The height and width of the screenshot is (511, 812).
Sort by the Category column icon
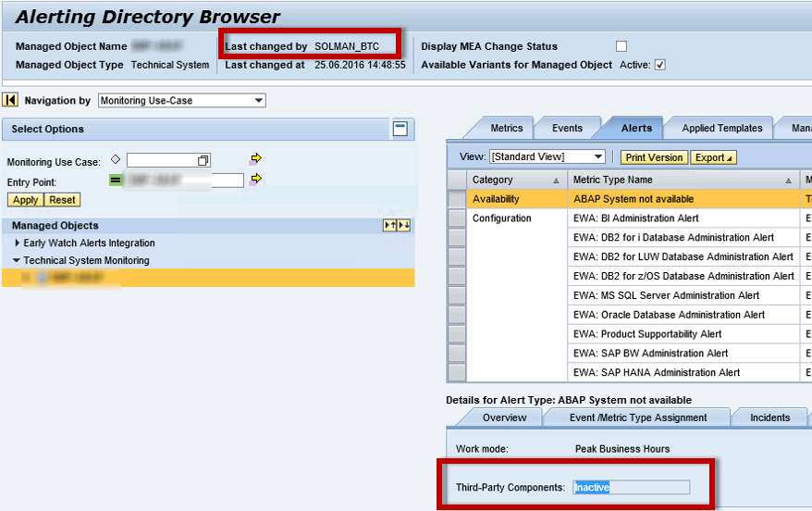pos(556,181)
